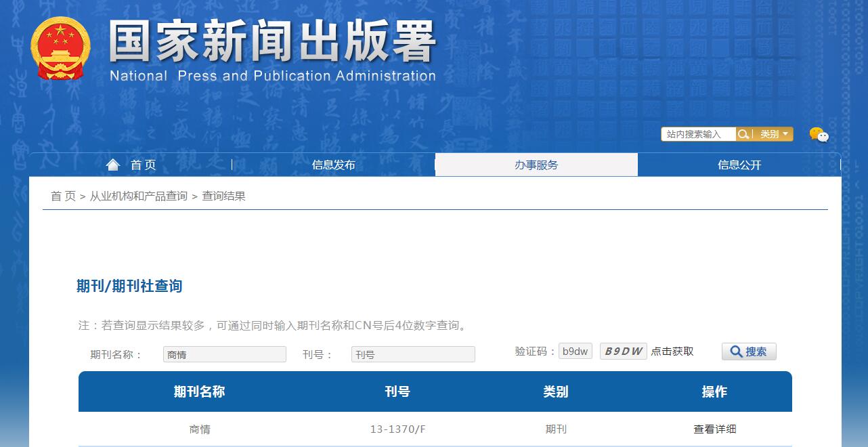868x447 pixels.
Task: Switch to the 信息公开 tab
Action: (x=739, y=164)
